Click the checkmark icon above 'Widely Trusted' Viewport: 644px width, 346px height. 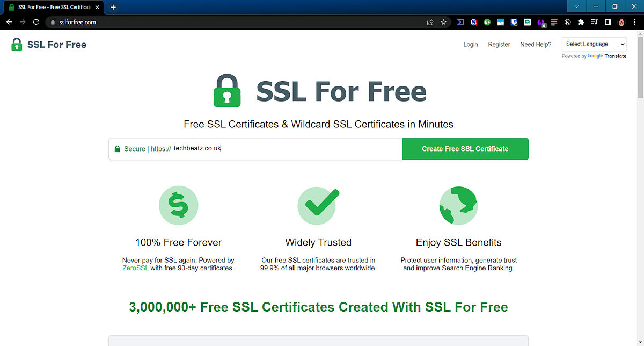point(318,205)
